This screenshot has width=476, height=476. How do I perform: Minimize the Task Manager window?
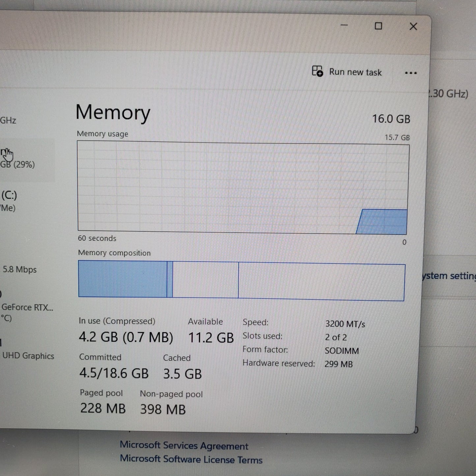[x=344, y=25]
